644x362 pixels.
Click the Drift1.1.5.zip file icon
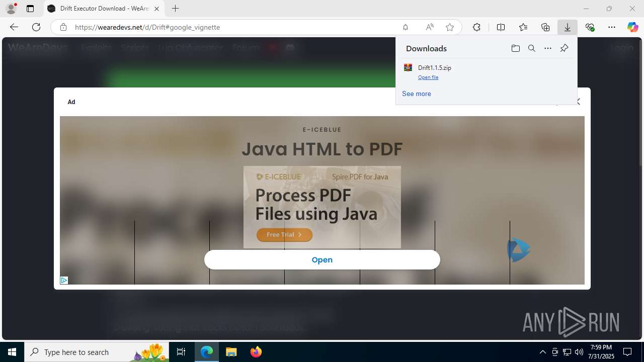(408, 67)
